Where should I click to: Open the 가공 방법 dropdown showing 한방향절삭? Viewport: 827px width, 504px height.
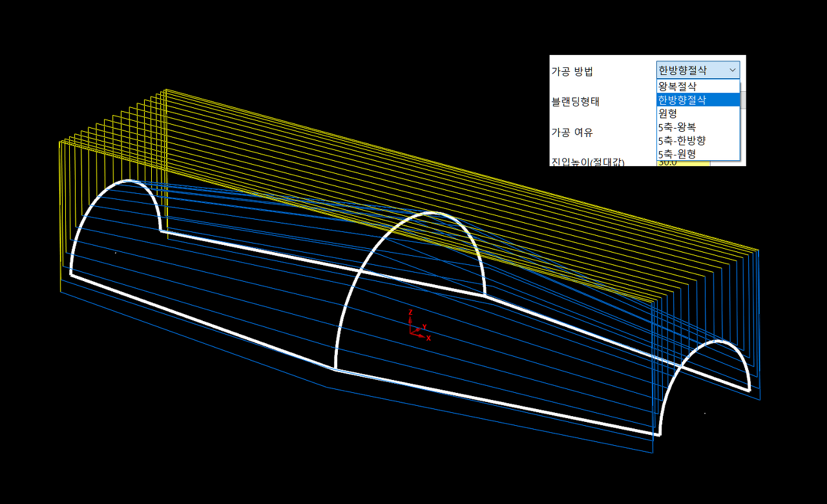(x=697, y=70)
